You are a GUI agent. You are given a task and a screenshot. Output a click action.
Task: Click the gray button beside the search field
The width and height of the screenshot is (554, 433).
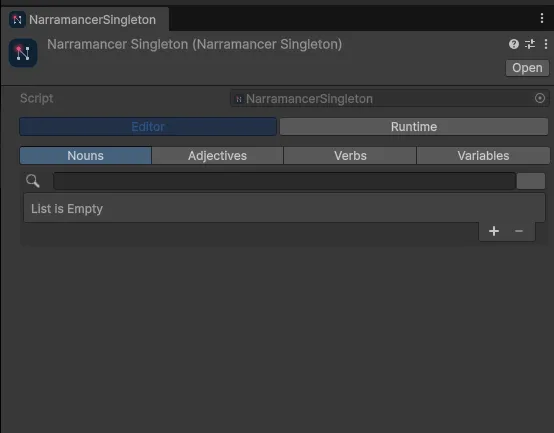(531, 181)
